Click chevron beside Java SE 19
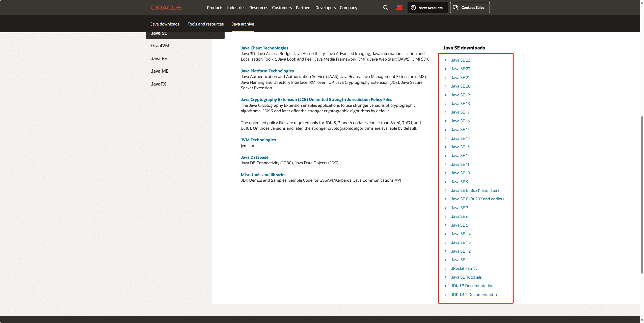 click(x=446, y=95)
